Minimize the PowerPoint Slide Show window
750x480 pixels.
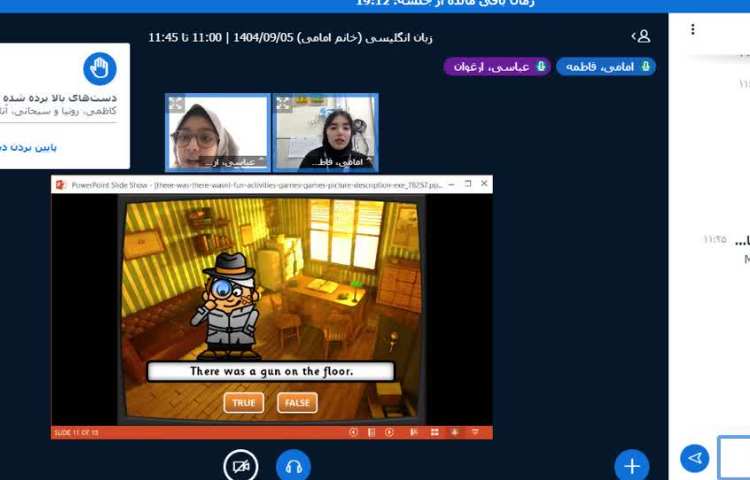pyautogui.click(x=451, y=184)
